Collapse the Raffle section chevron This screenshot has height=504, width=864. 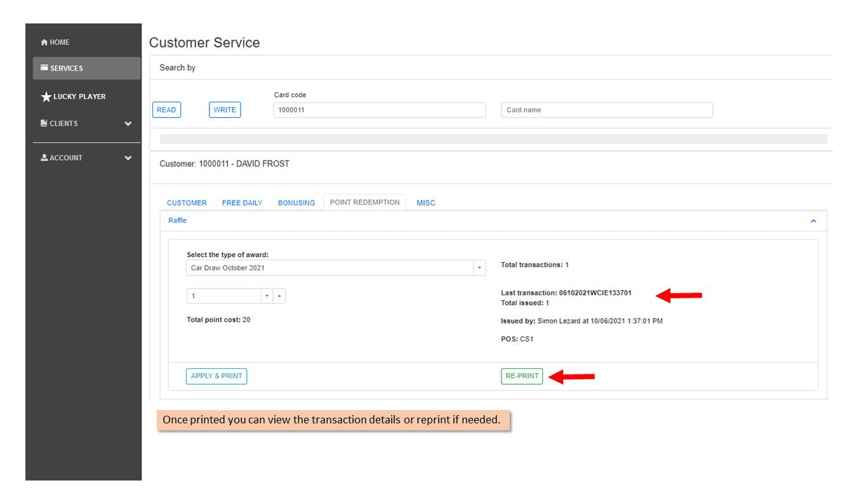813,221
